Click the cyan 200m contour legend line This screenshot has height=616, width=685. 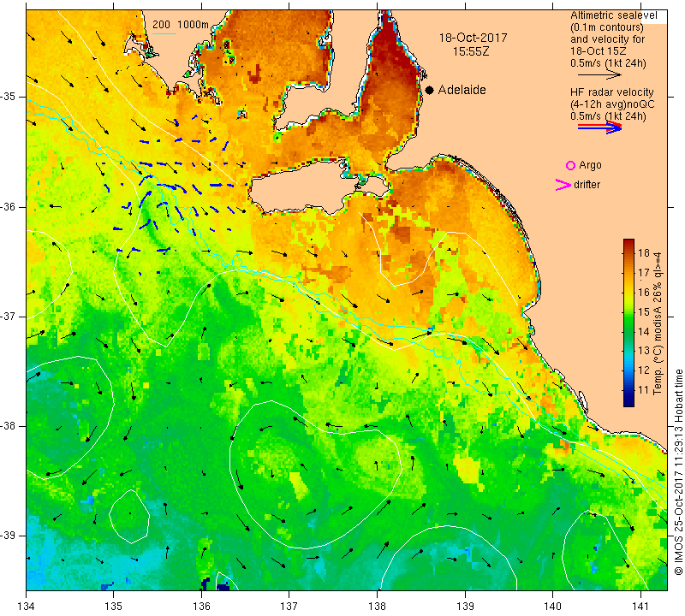pos(164,33)
